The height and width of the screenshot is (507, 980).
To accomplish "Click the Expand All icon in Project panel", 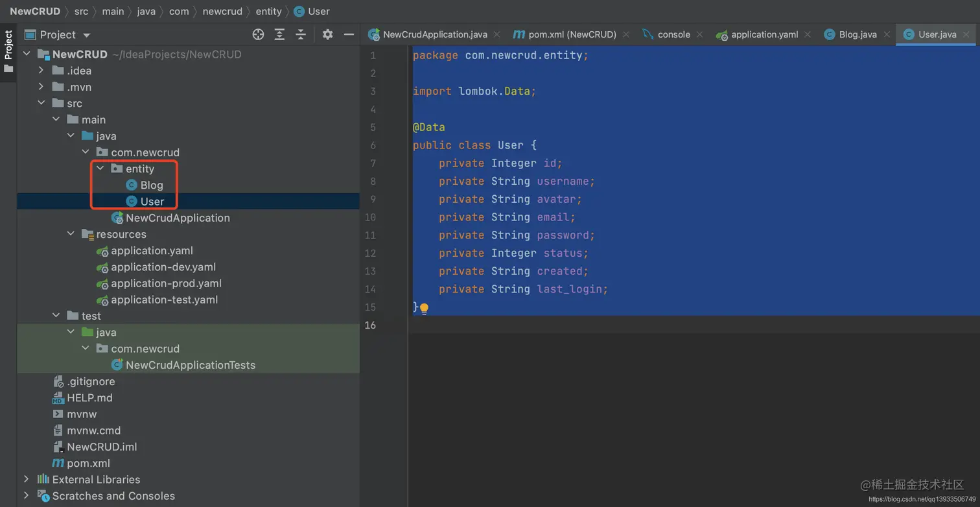I will pyautogui.click(x=279, y=34).
